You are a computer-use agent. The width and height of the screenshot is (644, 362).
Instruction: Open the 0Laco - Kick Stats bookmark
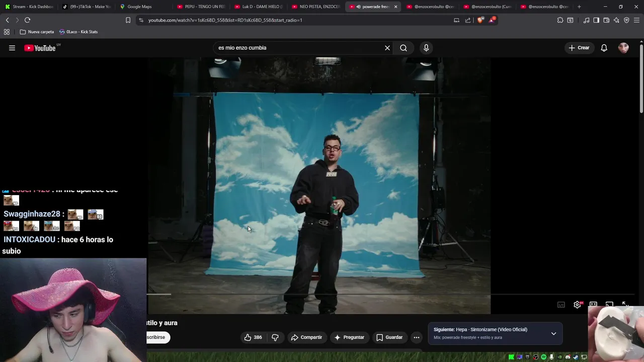point(78,32)
